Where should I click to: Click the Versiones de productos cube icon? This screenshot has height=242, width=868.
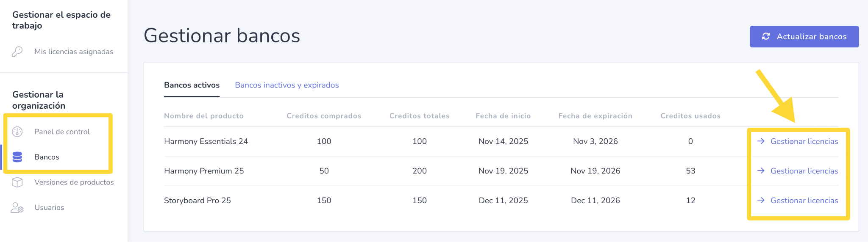click(17, 182)
